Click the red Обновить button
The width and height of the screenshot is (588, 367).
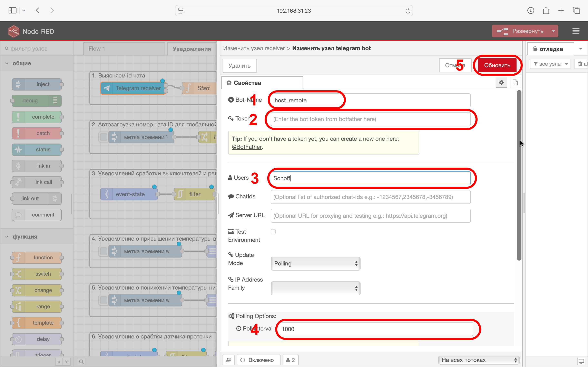(x=497, y=65)
